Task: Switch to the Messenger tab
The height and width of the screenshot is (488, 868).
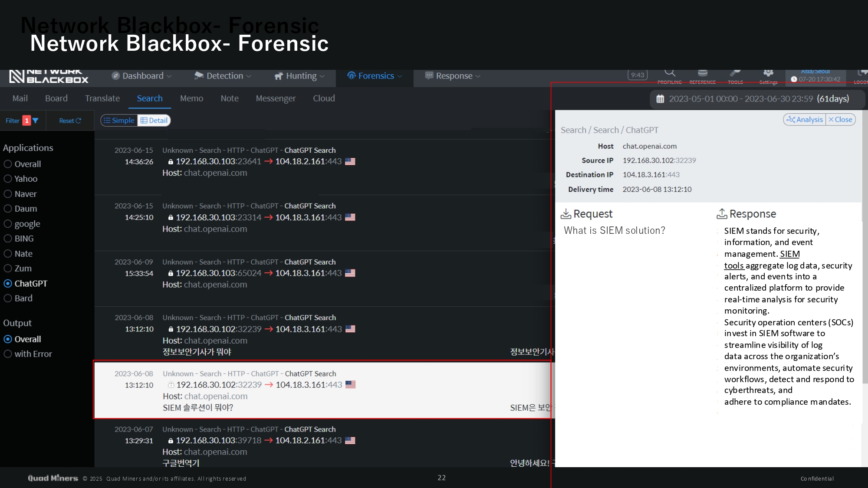Action: [276, 98]
